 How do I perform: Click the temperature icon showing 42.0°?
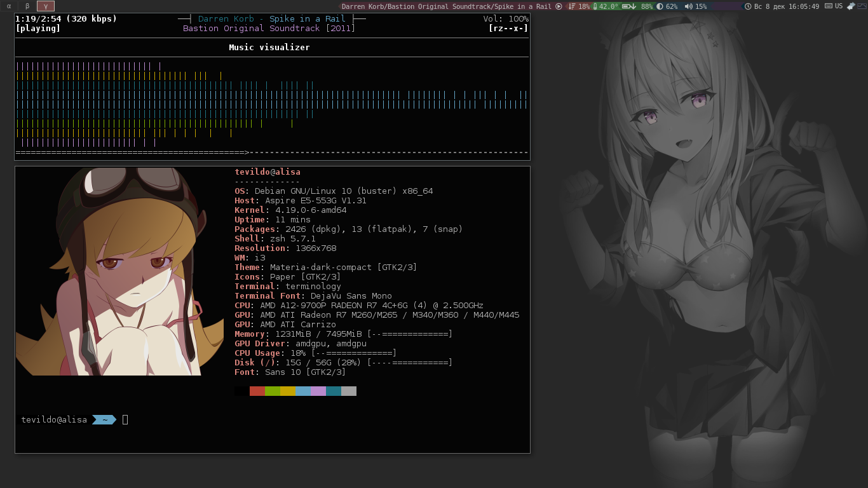[595, 6]
